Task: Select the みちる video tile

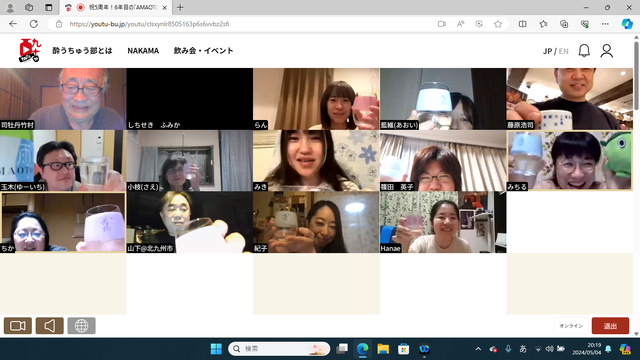Action: (x=570, y=161)
